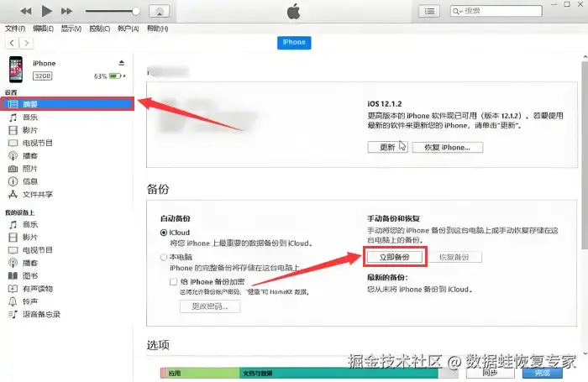588x382 pixels.
Task: Open the AirPlay output button
Action: click(159, 11)
